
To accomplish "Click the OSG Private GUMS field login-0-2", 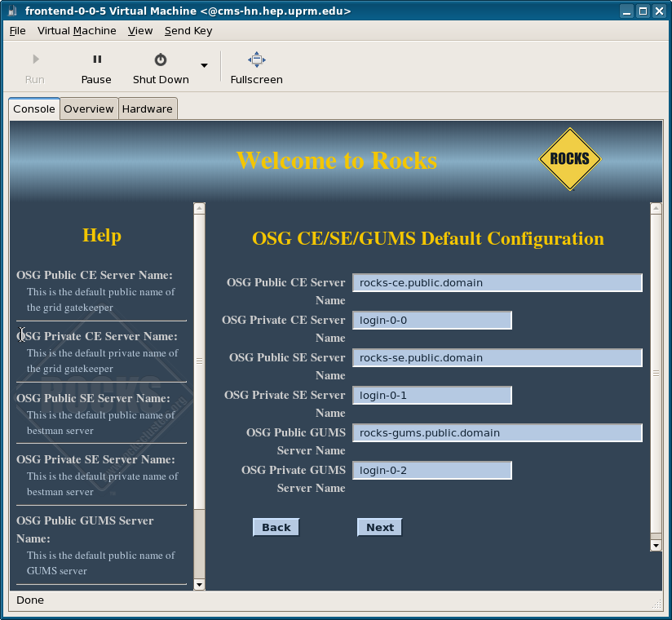I will click(x=431, y=471).
